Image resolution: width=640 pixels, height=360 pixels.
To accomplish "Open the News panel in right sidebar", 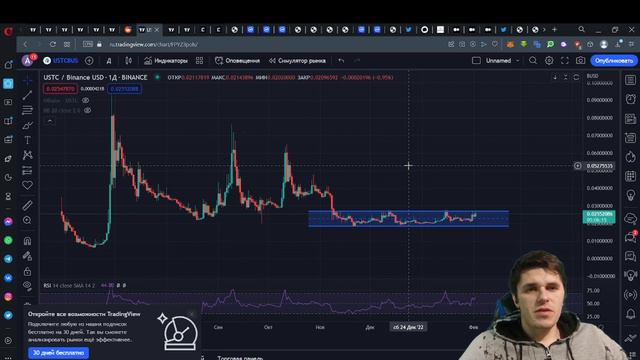I will pyautogui.click(x=631, y=119).
